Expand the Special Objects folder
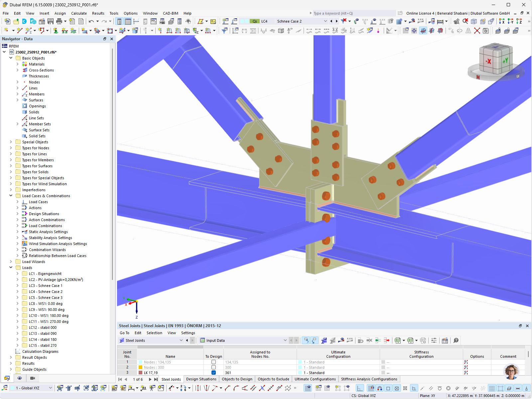The image size is (532, 399). pyautogui.click(x=11, y=142)
